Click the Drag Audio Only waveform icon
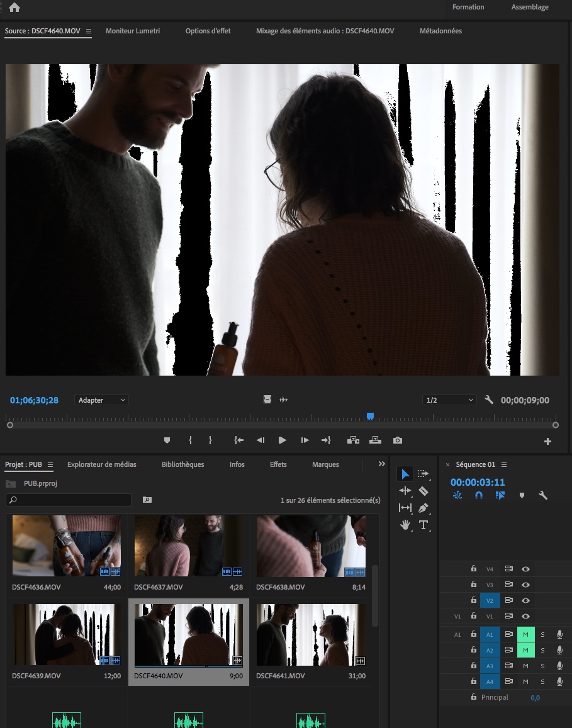The width and height of the screenshot is (572, 728). point(284,400)
